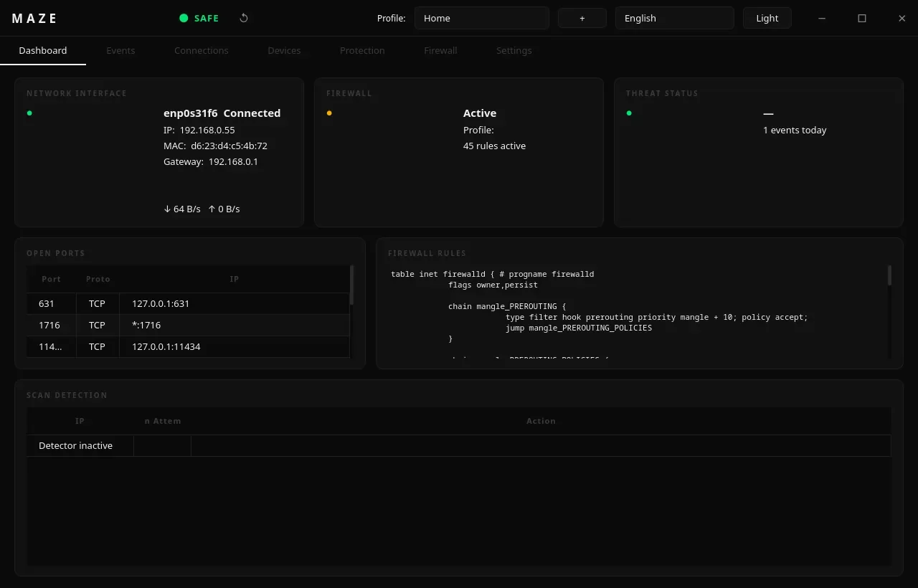Open the English language dropdown
918x588 pixels.
pyautogui.click(x=675, y=18)
